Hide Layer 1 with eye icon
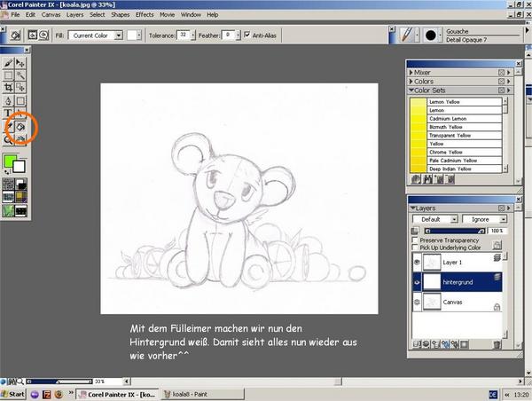This screenshot has width=532, height=401. tap(417, 262)
